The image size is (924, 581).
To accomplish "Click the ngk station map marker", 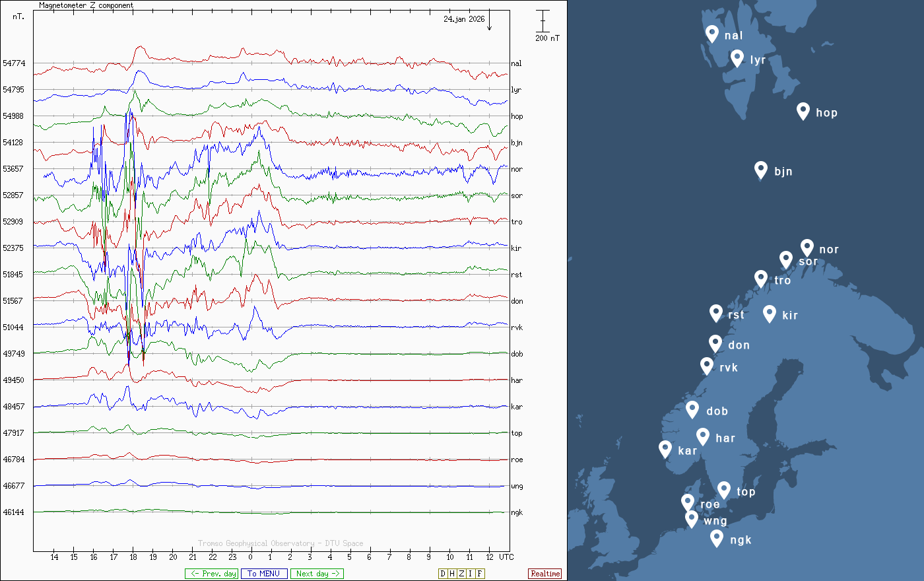I will point(716,537).
